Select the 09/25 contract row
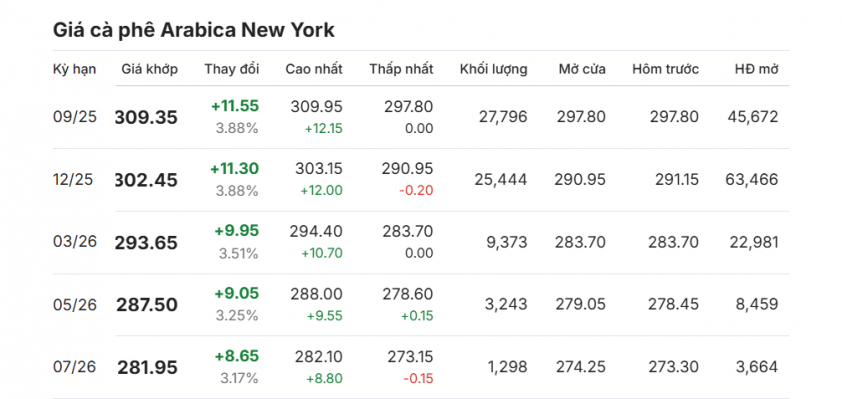The height and width of the screenshot is (399, 842). click(x=421, y=117)
